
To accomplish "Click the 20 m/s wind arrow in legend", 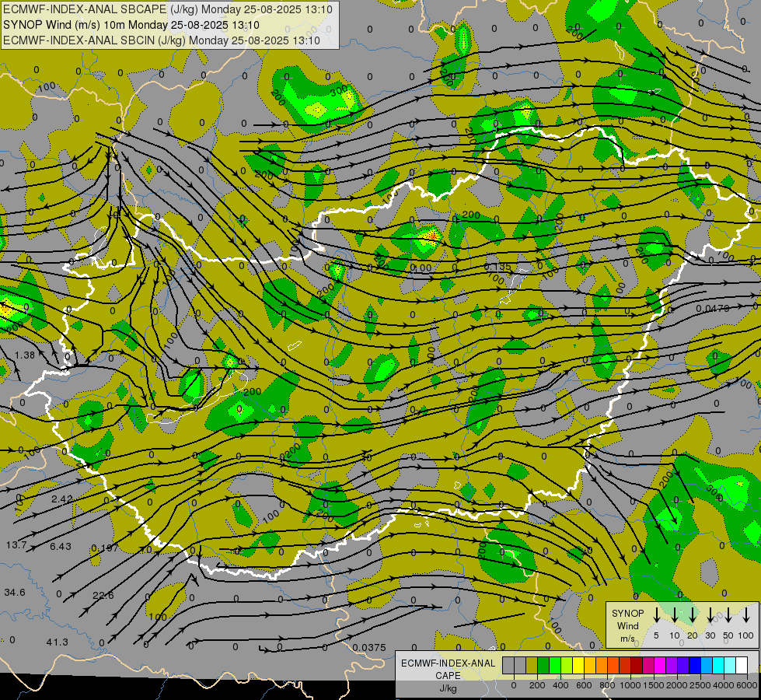I will [x=693, y=615].
